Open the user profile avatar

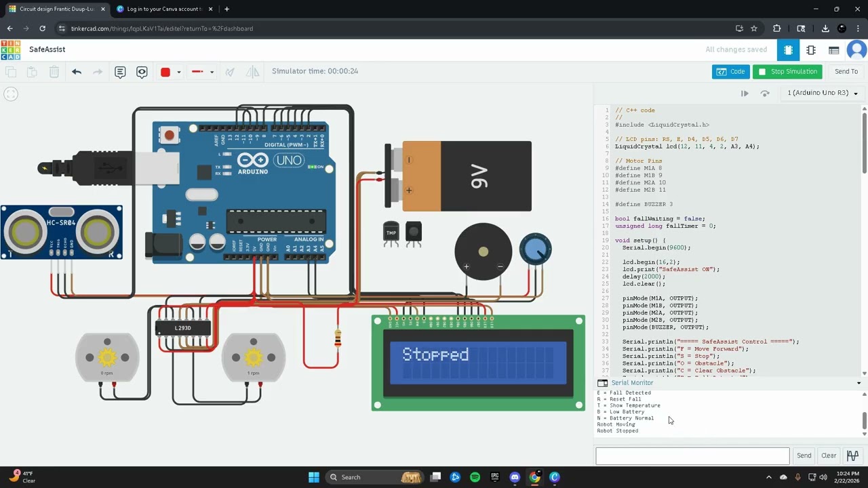tap(857, 50)
